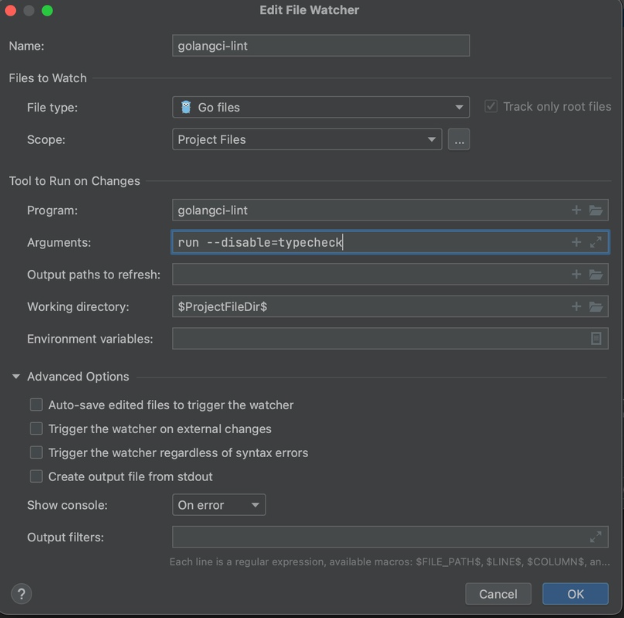
Task: Check Trigger the watcher on external changes
Action: (37, 429)
